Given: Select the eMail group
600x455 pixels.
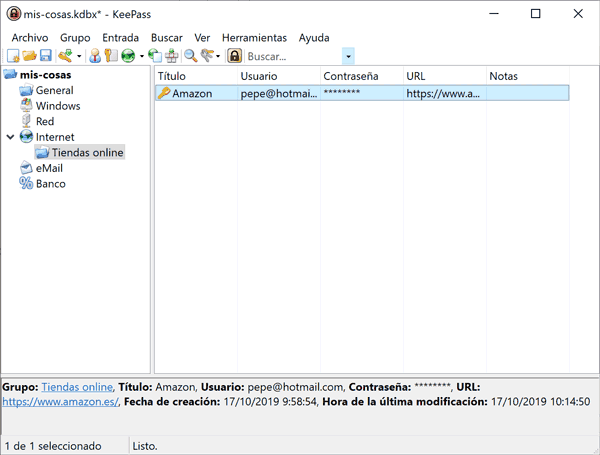Looking at the screenshot, I should coord(49,168).
